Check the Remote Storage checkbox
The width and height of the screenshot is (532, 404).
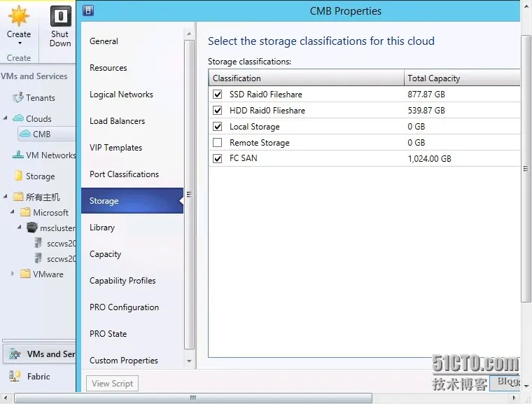point(218,143)
